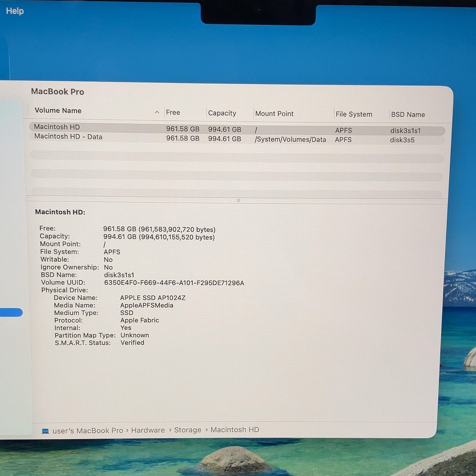Sort the table by BSD Name column

click(x=408, y=115)
